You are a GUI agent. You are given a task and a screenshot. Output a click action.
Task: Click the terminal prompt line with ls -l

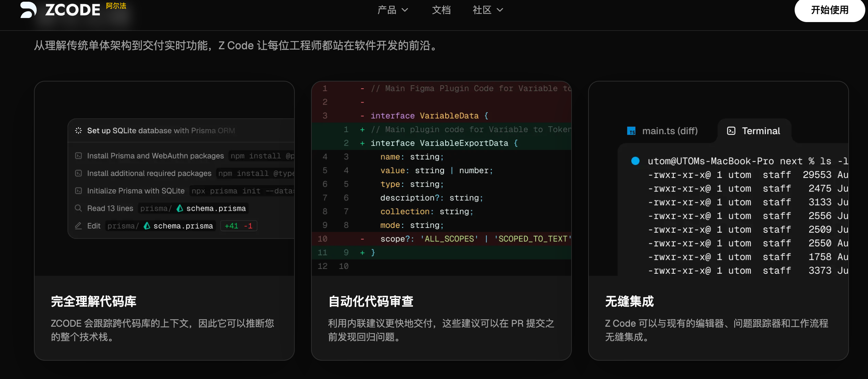click(x=748, y=161)
